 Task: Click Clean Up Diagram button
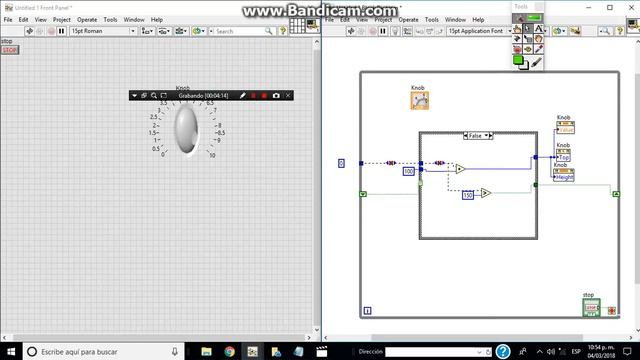click(x=575, y=31)
